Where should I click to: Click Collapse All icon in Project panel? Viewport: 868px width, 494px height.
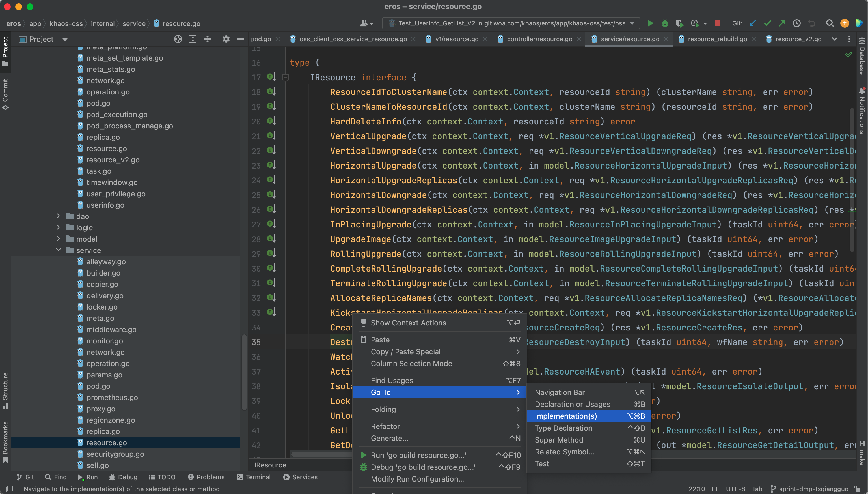point(208,39)
